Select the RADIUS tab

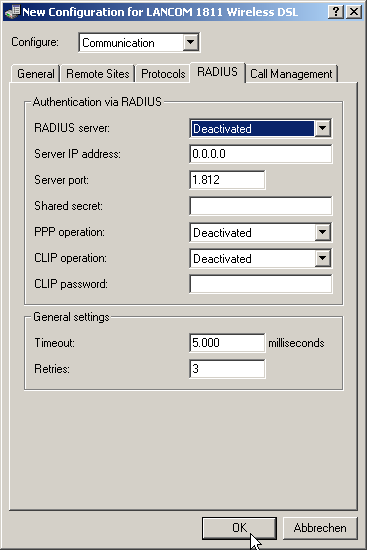[x=217, y=72]
